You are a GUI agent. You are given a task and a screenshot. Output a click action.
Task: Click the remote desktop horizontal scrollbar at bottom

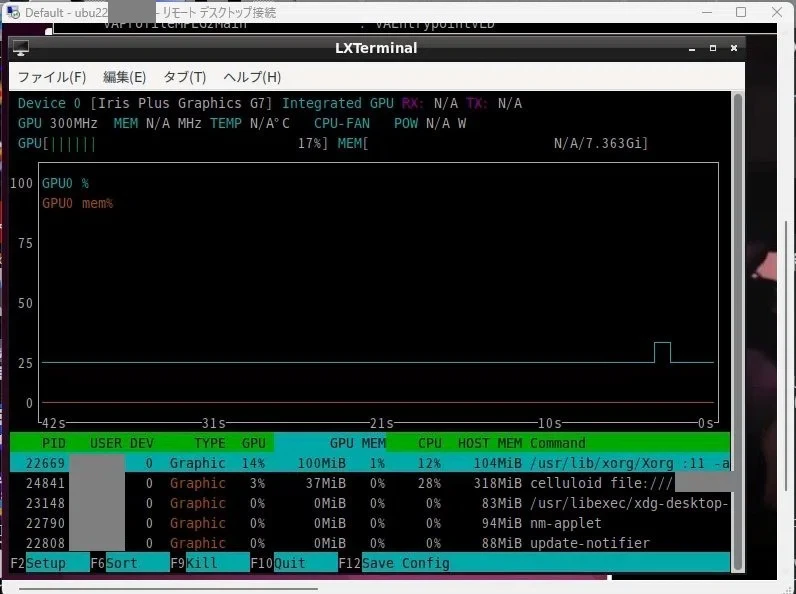pos(168,589)
